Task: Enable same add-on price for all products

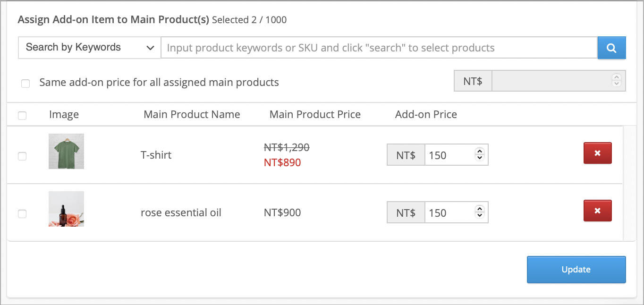Action: 25,84
